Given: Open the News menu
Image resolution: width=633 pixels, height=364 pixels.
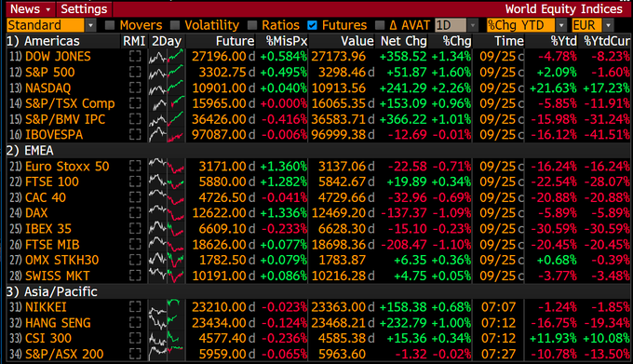Looking at the screenshot, I should click(x=31, y=9).
